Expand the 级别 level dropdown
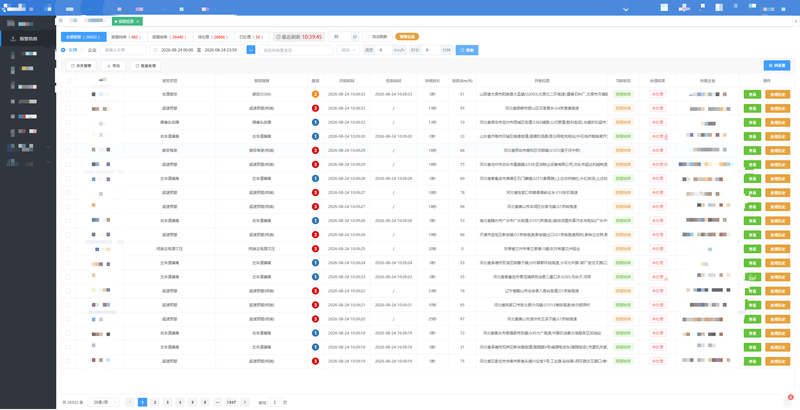Screen dimensions: 800x410 point(348,50)
